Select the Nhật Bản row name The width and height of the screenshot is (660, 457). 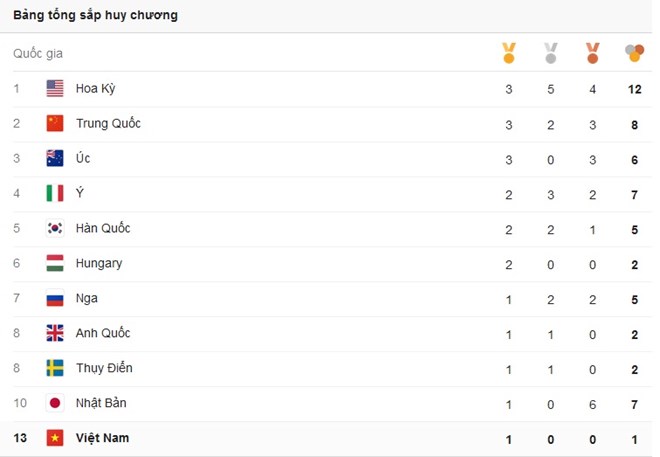click(101, 403)
